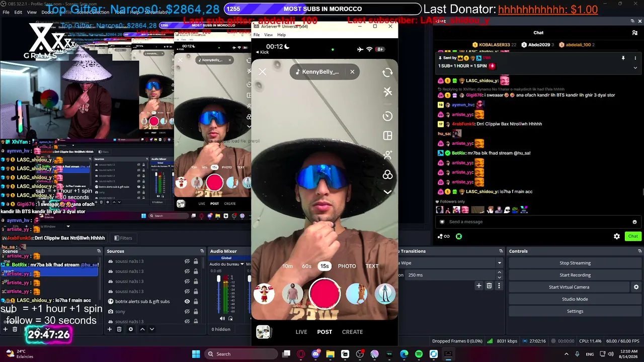Switch to PHOTO mode on phone
Screen dimensions: 644x362
click(x=347, y=266)
